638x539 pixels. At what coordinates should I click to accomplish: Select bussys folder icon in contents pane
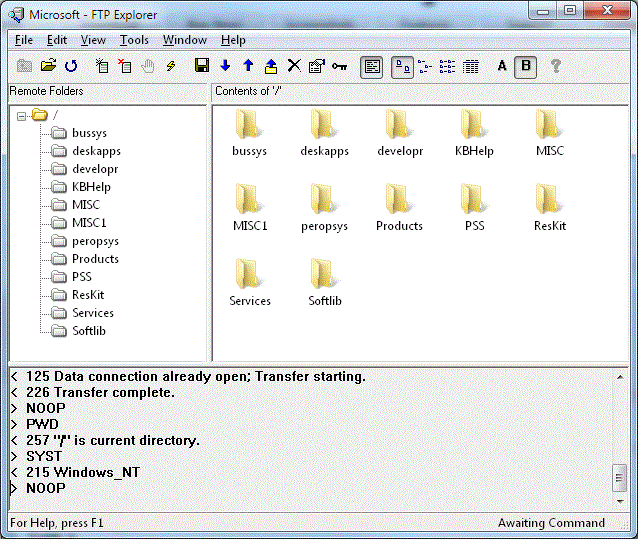click(249, 124)
